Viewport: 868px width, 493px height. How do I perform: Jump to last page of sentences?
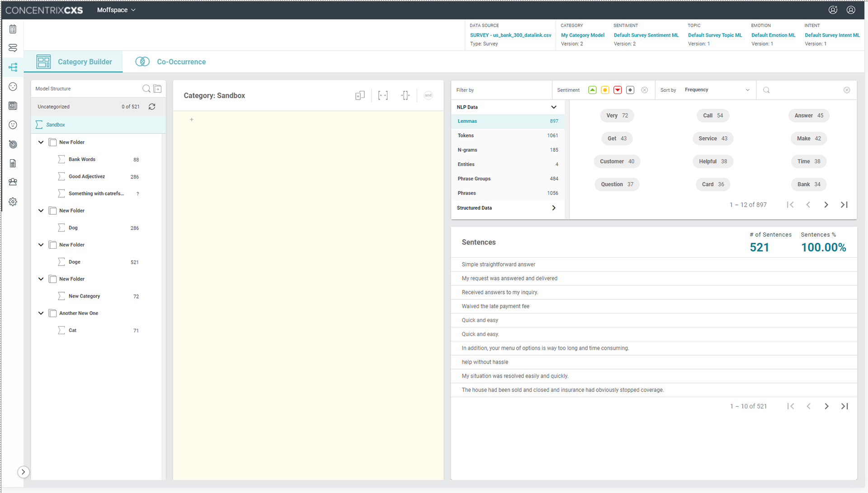click(x=844, y=406)
